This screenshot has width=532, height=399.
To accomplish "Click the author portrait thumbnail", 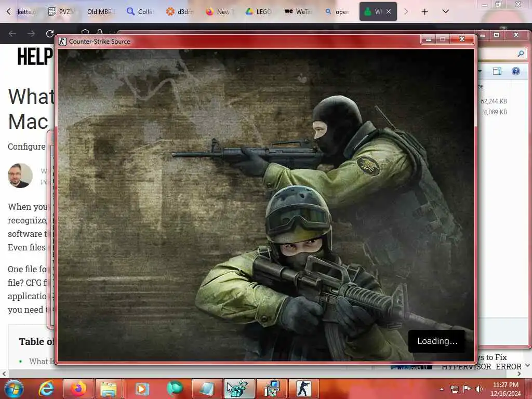I will pos(20,176).
